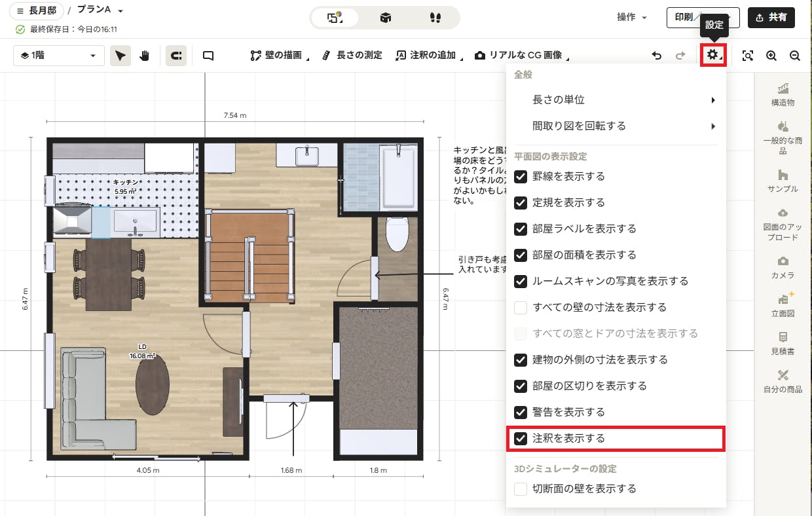Zoom in with the plus magnifier

click(771, 56)
